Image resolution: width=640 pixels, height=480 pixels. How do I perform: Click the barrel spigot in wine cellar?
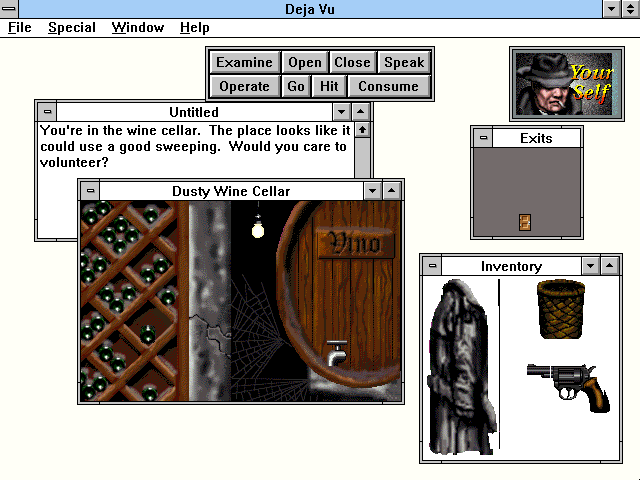337,353
